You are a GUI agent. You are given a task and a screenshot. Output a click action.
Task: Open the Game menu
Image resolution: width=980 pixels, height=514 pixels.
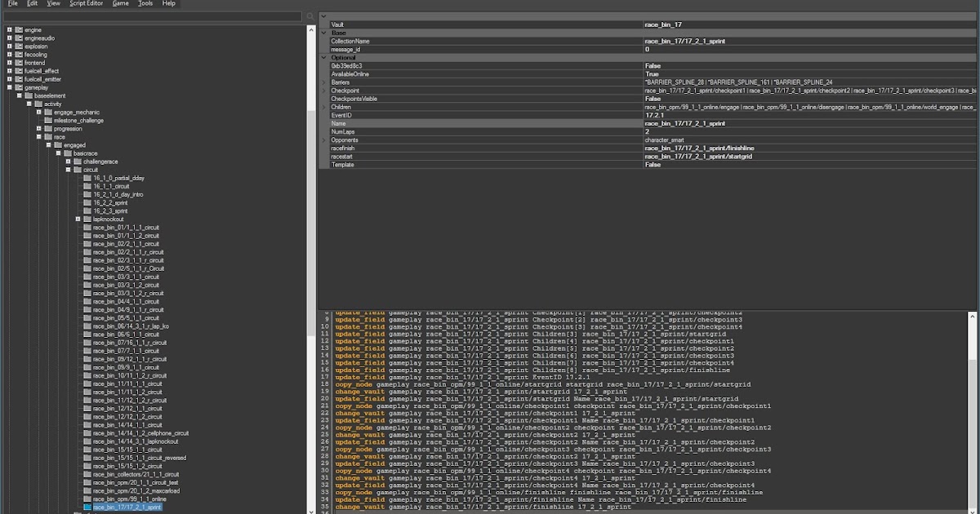119,3
